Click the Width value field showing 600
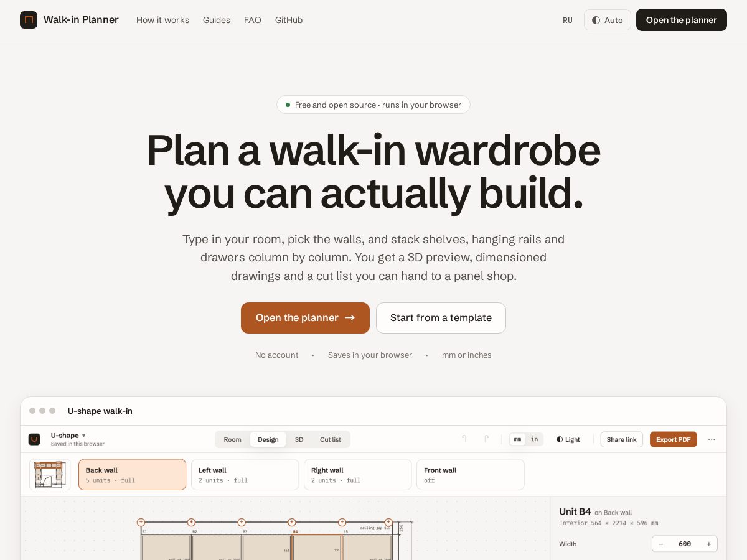The width and height of the screenshot is (747, 560). tap(685, 544)
